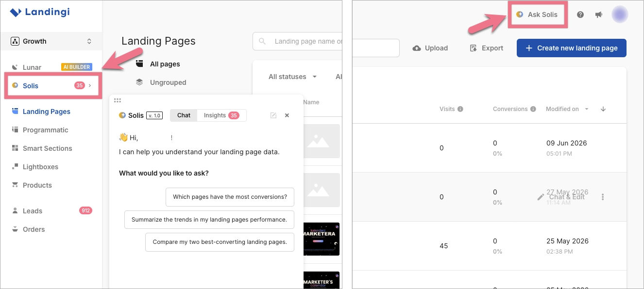Ask which pages have the most conversions
The width and height of the screenshot is (644, 289).
coord(230,197)
